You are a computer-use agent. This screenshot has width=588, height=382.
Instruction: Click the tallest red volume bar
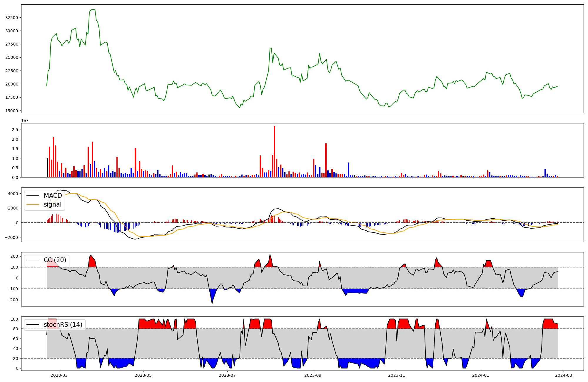(x=275, y=151)
